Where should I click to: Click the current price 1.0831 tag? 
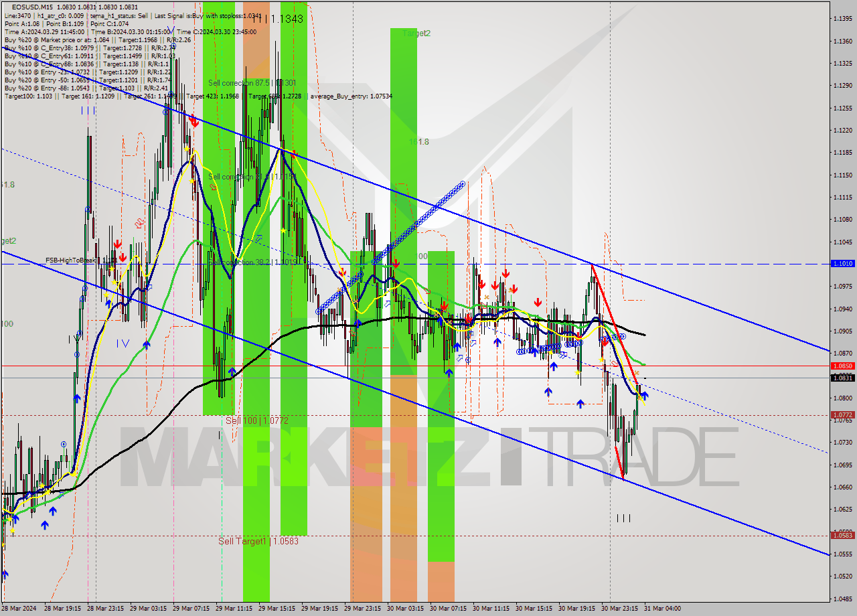(x=842, y=378)
